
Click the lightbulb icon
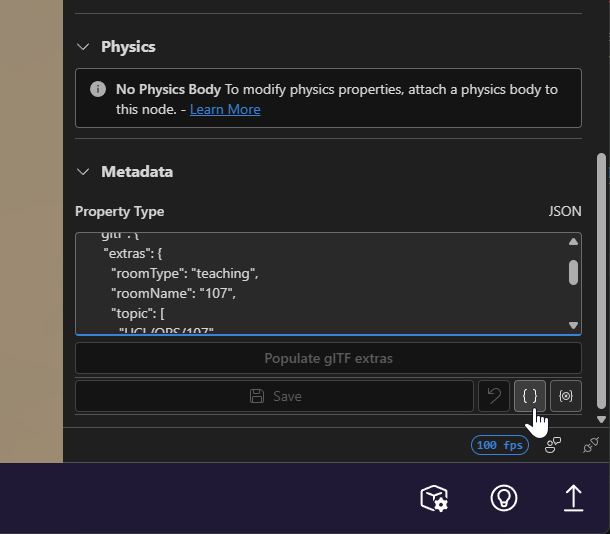[x=504, y=498]
